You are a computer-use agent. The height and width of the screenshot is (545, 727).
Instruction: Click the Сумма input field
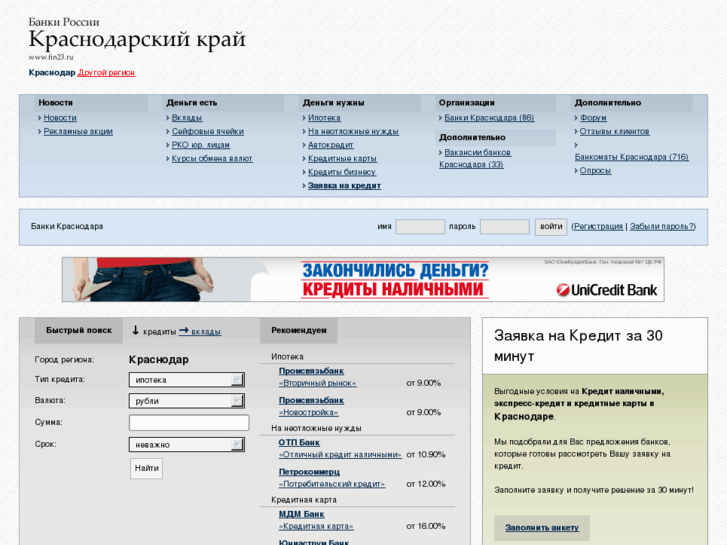click(189, 423)
